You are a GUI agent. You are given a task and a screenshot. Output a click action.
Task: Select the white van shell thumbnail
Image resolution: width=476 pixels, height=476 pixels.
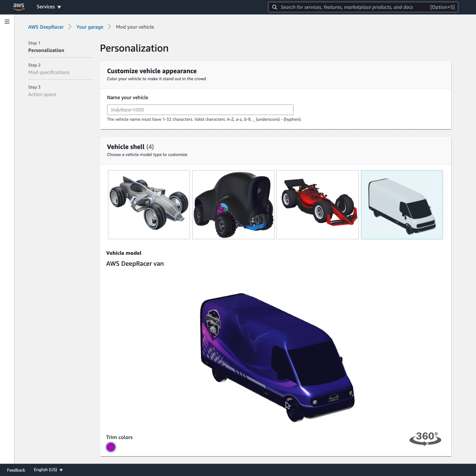click(x=402, y=205)
